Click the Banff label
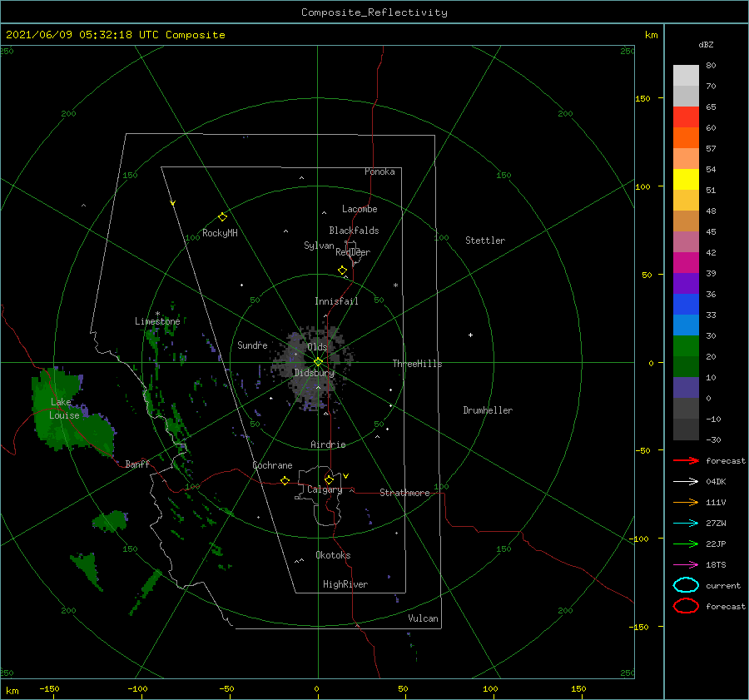This screenshot has height=700, width=749. click(137, 464)
